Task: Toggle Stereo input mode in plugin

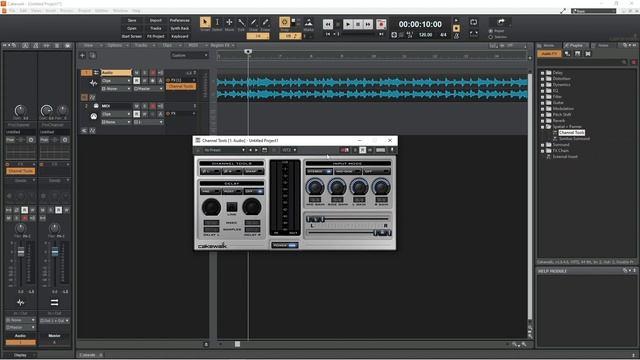Action: point(319,172)
